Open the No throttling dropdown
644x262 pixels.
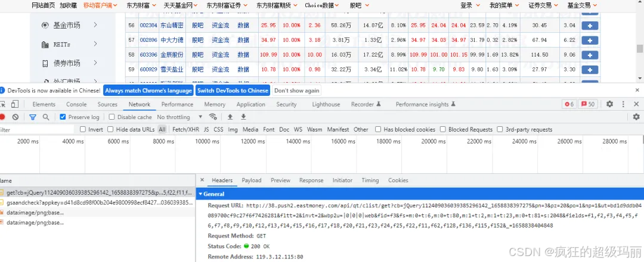tap(180, 117)
